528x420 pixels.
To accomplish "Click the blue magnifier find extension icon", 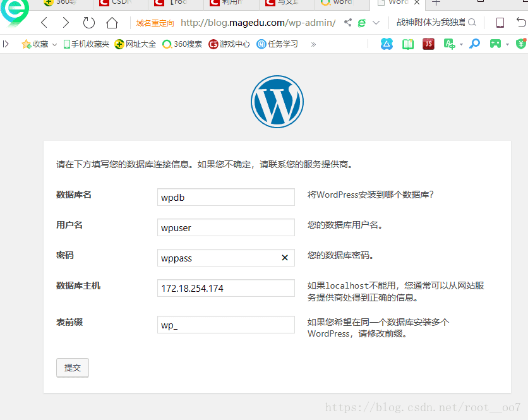I will coord(474,44).
